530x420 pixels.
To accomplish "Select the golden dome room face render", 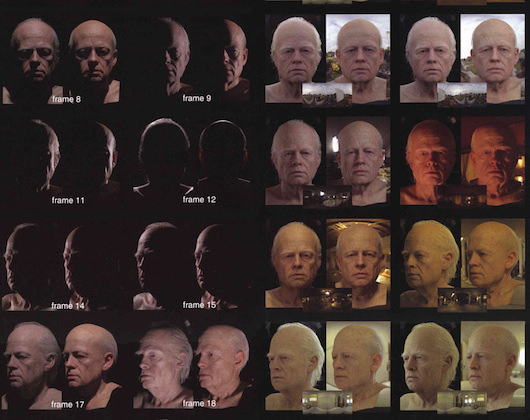I will (x=358, y=264).
